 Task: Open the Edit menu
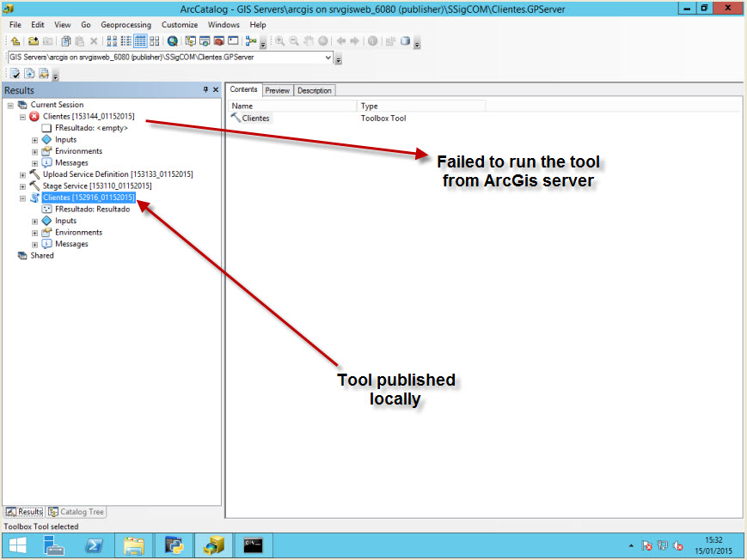click(x=38, y=25)
